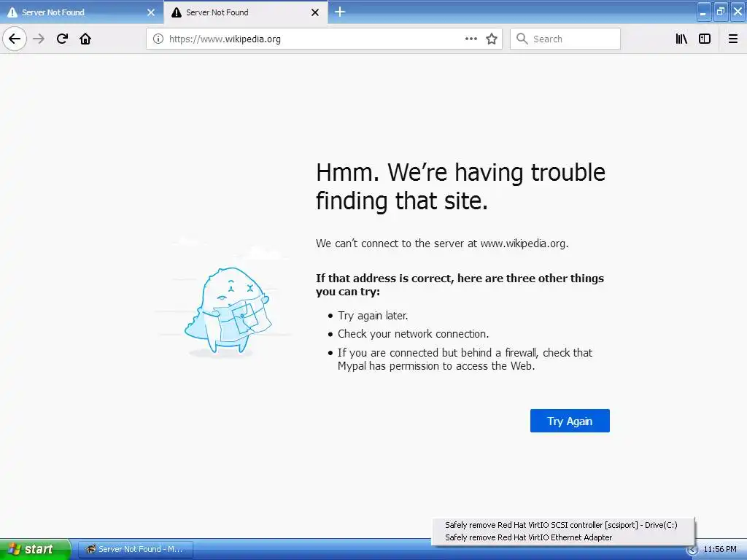Click the magnifier icon in search box

tap(522, 39)
